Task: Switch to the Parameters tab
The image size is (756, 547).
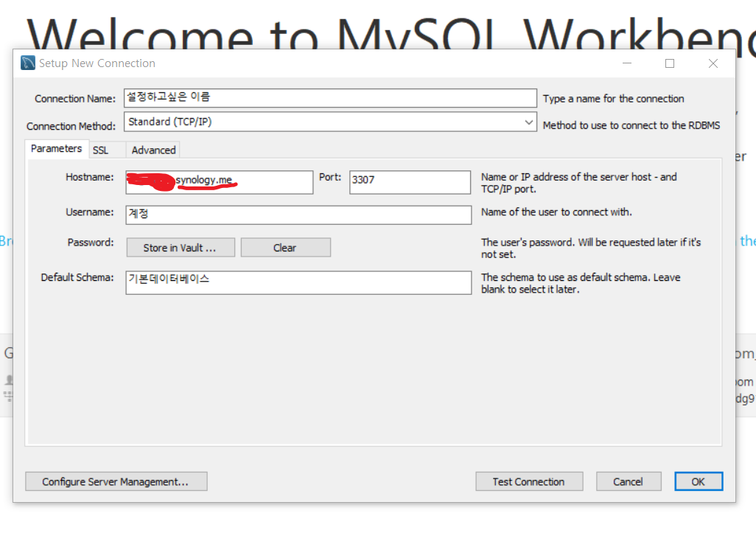Action: [x=57, y=149]
